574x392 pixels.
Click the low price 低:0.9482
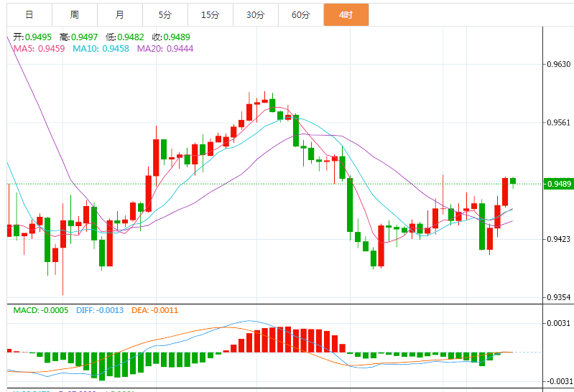(x=125, y=37)
